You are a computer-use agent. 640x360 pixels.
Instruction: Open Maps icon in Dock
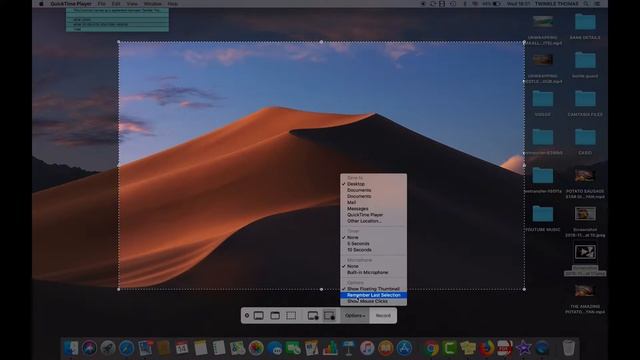238,348
